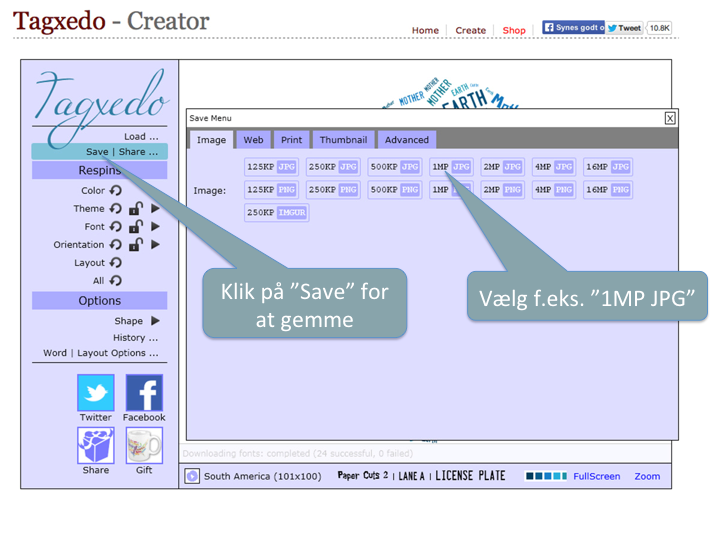This screenshot has height=540, width=720.
Task: Open History ... in Options
Action: [135, 338]
